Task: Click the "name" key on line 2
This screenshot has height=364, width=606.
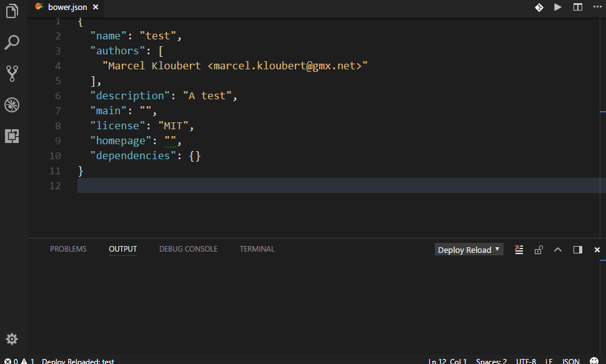Action: click(108, 36)
